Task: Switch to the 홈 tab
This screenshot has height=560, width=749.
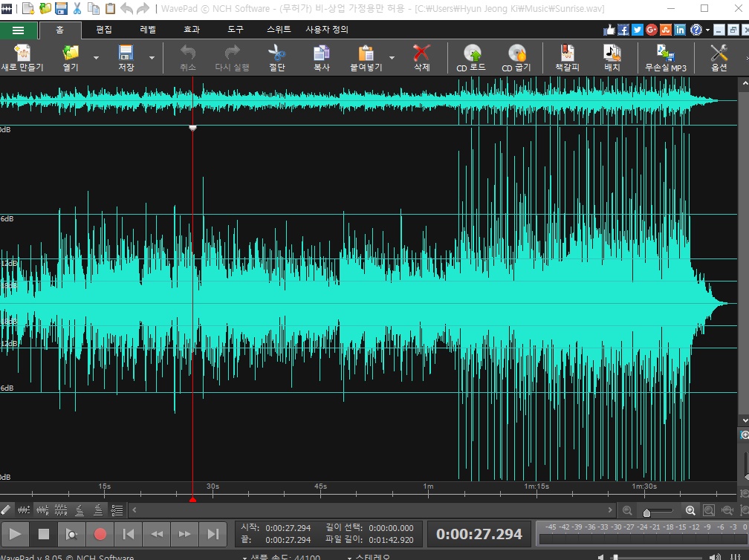Action: 59,30
